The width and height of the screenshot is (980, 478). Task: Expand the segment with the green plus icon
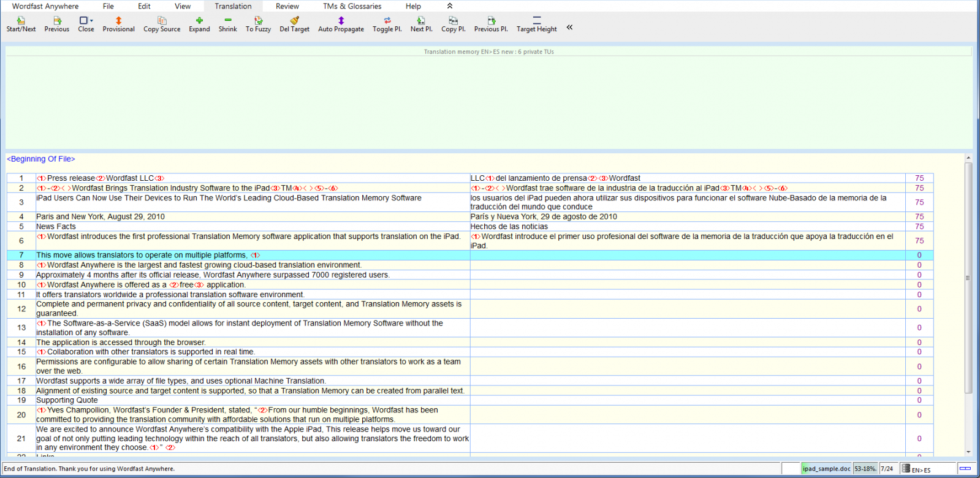pyautogui.click(x=199, y=21)
